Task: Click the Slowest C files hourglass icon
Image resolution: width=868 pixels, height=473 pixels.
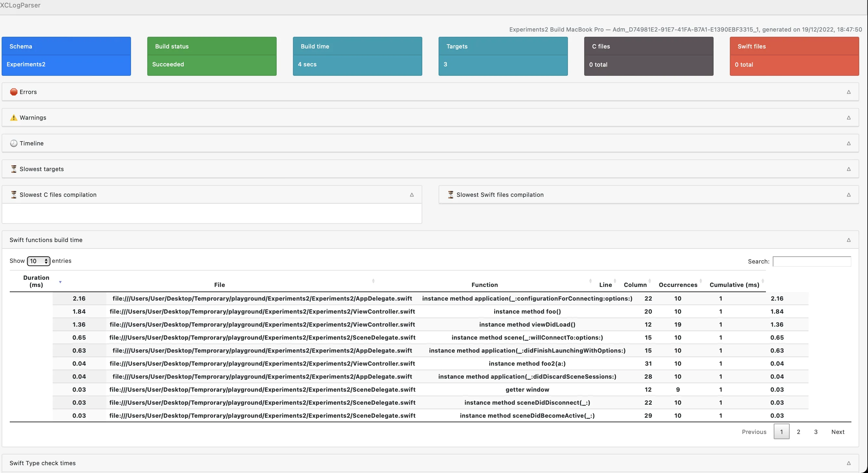Action: click(x=13, y=195)
